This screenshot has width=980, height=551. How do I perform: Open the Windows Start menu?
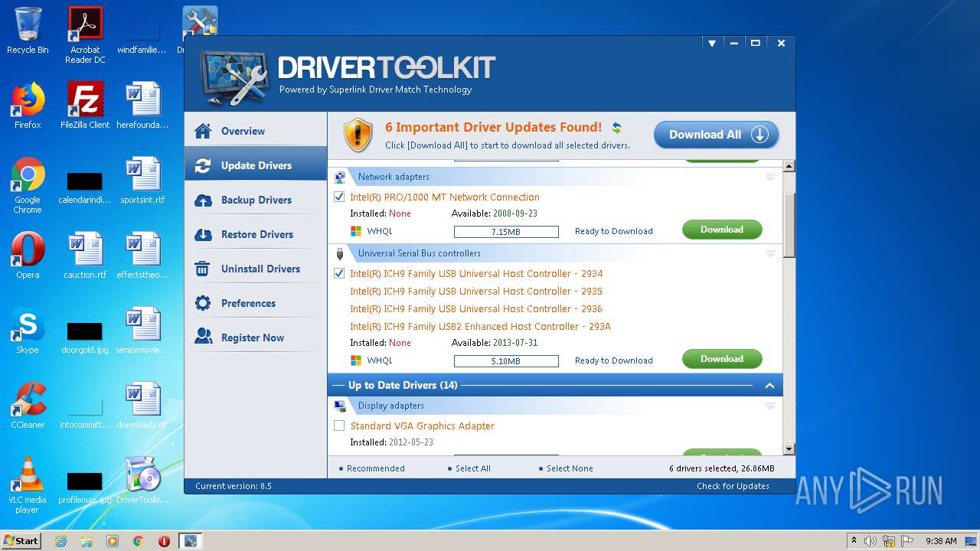pyautogui.click(x=21, y=540)
